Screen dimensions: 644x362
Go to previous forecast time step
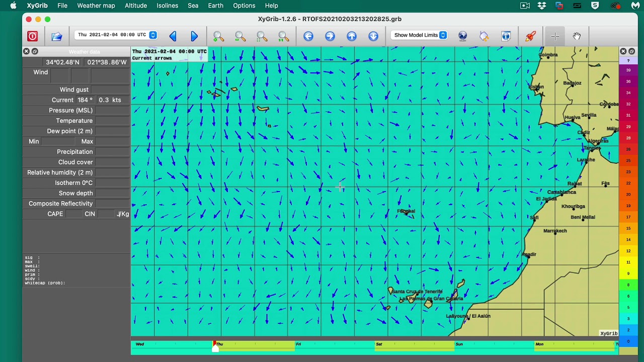point(173,36)
